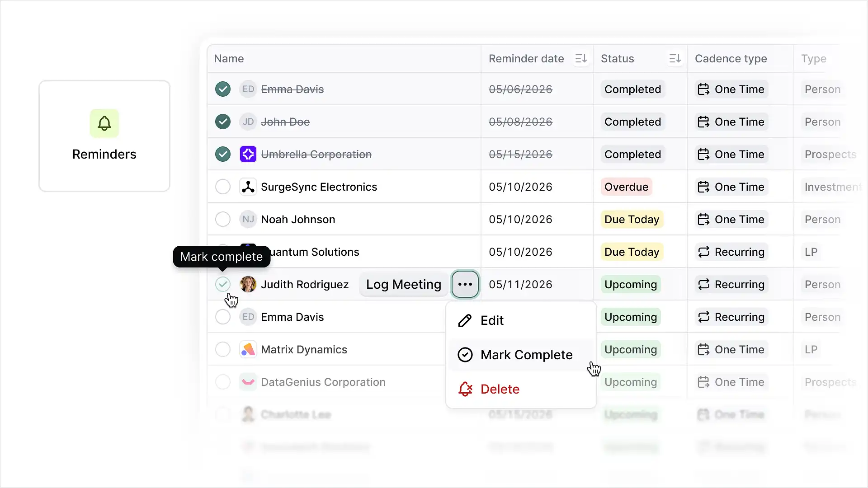
Task: Open the Noah Johnson name
Action: click(x=298, y=219)
